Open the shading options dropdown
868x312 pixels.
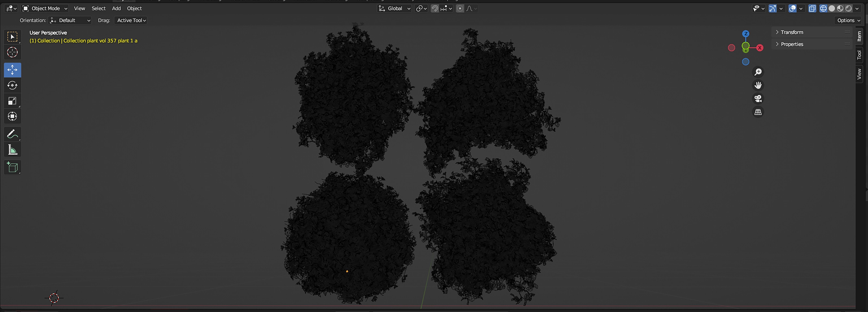pos(857,8)
